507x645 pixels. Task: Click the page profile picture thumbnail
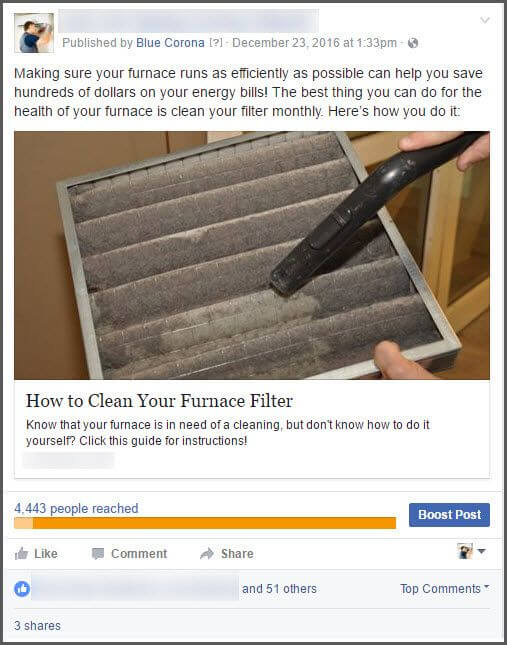[x=34, y=33]
